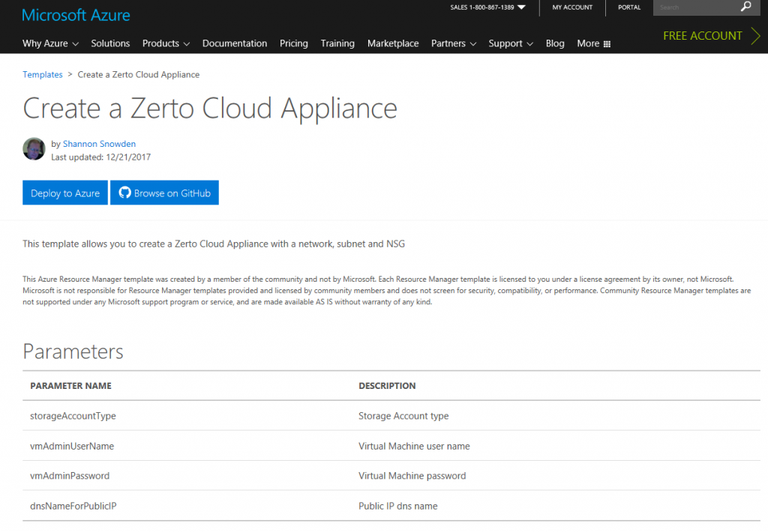Open the Marketplace nav item
768x532 pixels.
393,43
